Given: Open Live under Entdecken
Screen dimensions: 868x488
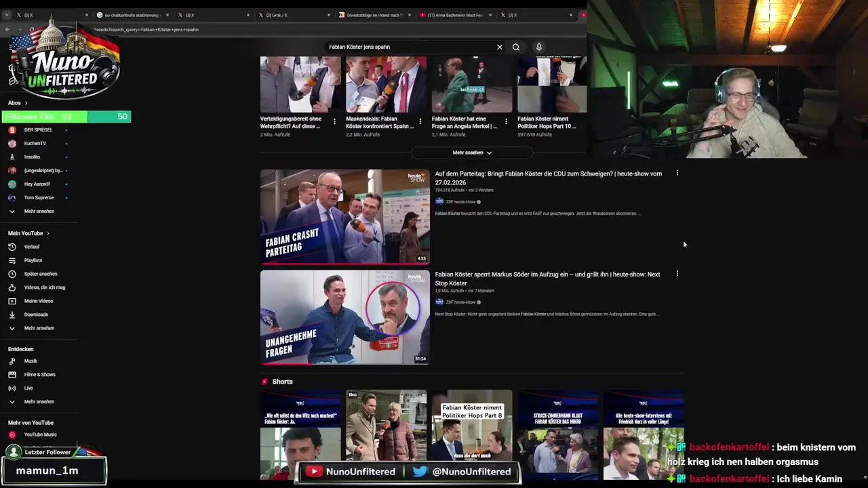Looking at the screenshot, I should (28, 388).
